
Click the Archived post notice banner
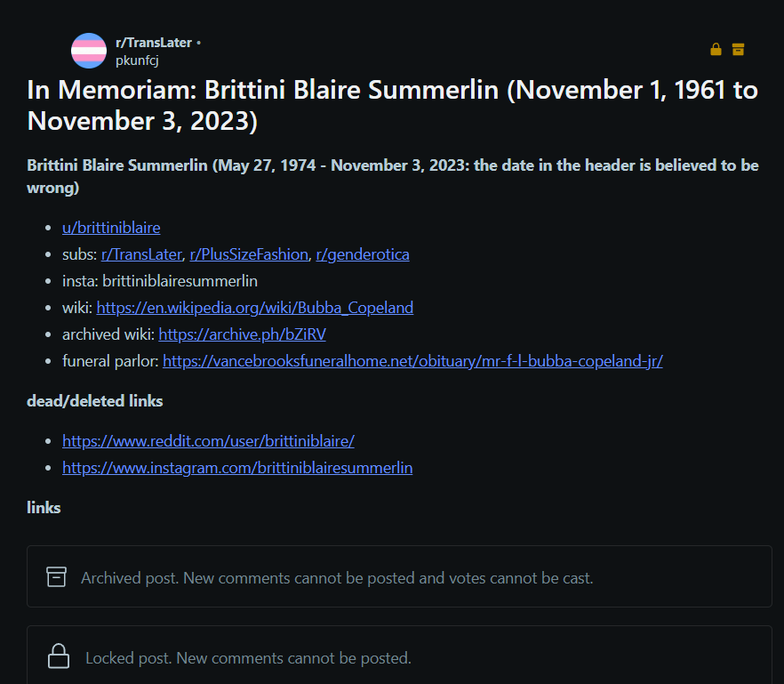[399, 576]
